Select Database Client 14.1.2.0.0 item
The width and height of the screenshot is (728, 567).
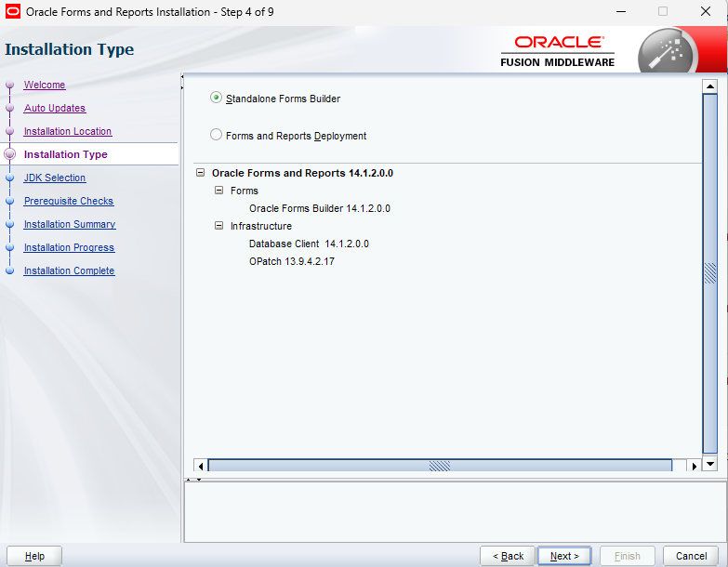[x=309, y=244]
